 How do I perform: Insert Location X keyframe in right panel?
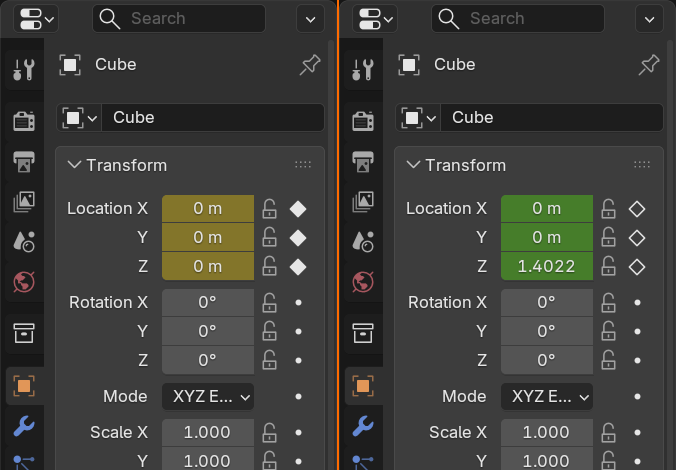click(x=637, y=209)
